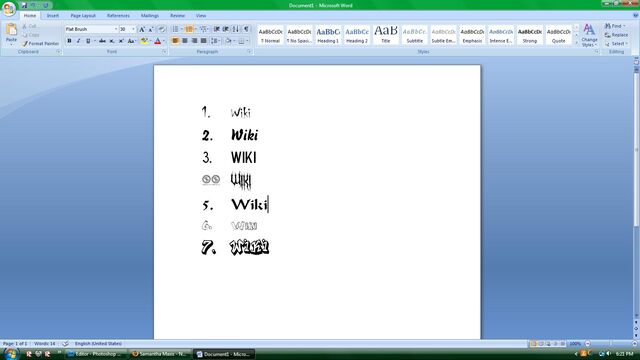This screenshot has height=360, width=640.
Task: Toggle Bold formatting
Action: [x=69, y=41]
